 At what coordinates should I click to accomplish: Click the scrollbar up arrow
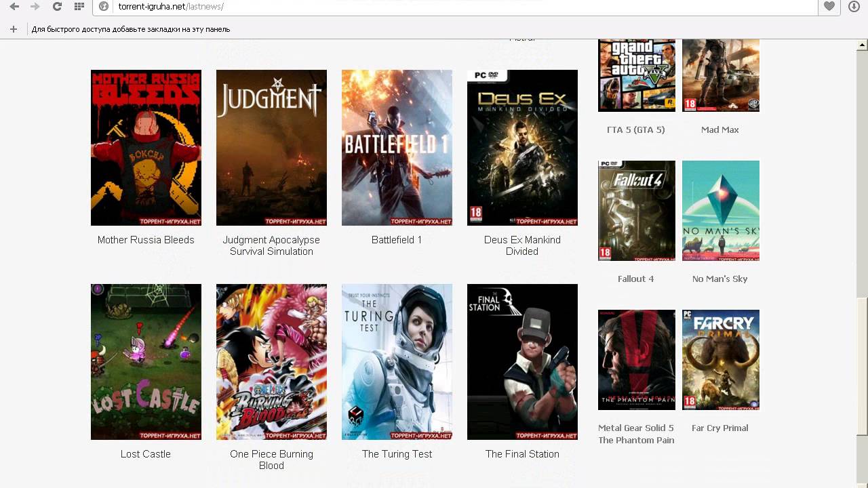coord(862,45)
